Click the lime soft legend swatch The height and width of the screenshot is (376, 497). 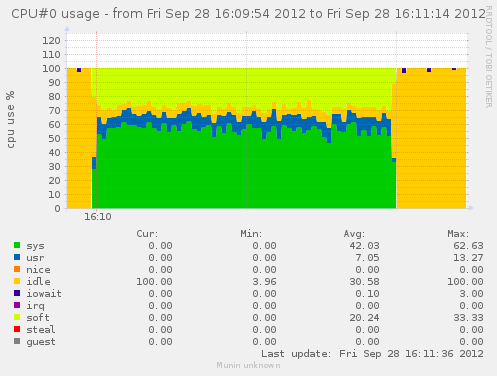(17, 317)
